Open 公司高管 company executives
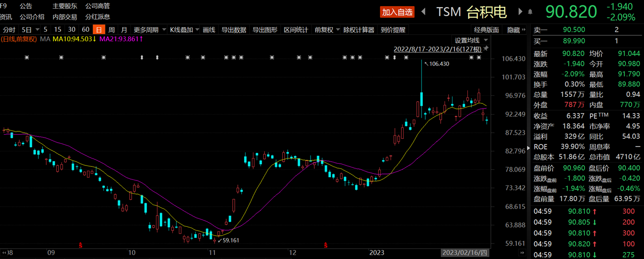This screenshot has width=644, height=259. pyautogui.click(x=97, y=6)
